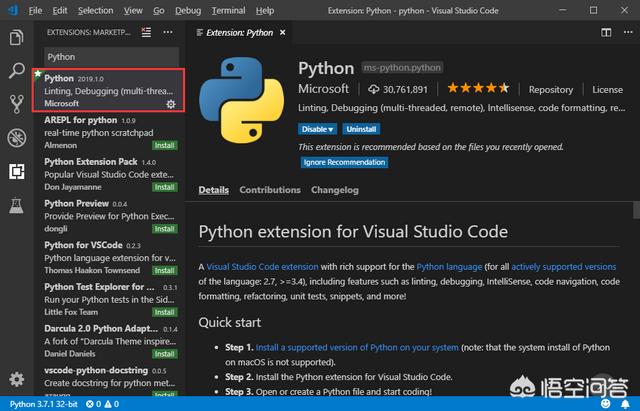This screenshot has height=411, width=640.
Task: Clear extensions search results icon
Action: pos(146,32)
